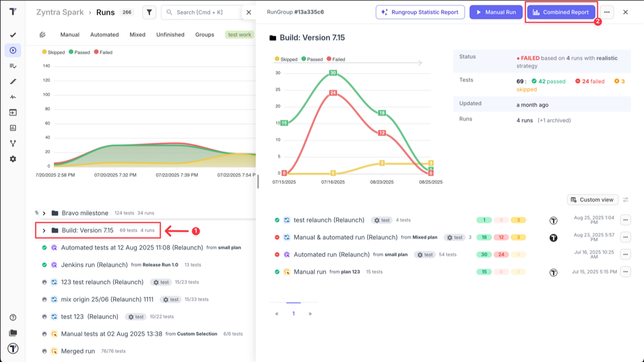Select the Tests checkmark icon in sidebar
644x362 pixels.
point(13,35)
